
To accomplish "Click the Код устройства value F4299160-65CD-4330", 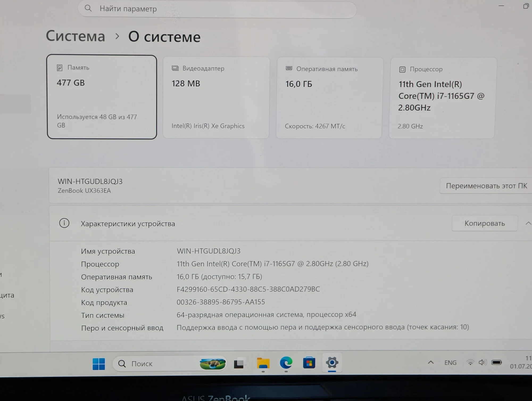I will pos(248,289).
